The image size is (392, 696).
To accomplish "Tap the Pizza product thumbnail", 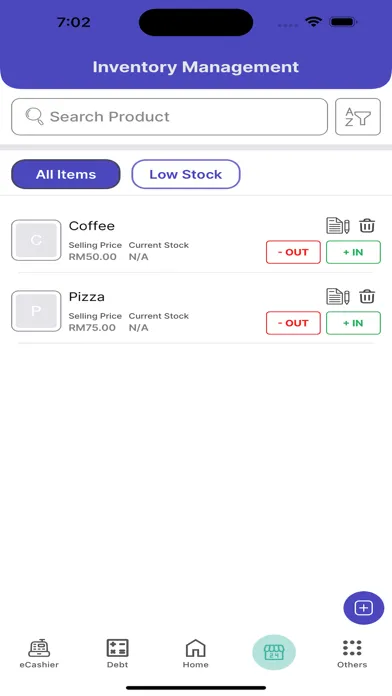I will pyautogui.click(x=36, y=311).
